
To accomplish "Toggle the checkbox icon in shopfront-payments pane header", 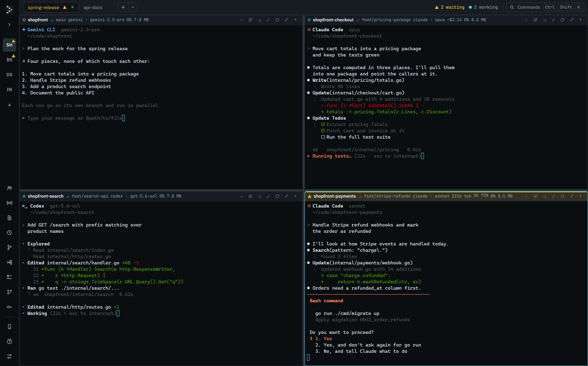I will click(x=535, y=196).
